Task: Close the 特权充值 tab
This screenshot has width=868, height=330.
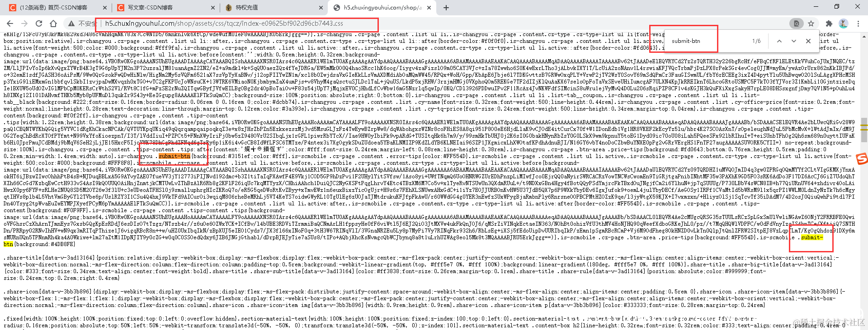Action: click(321, 8)
